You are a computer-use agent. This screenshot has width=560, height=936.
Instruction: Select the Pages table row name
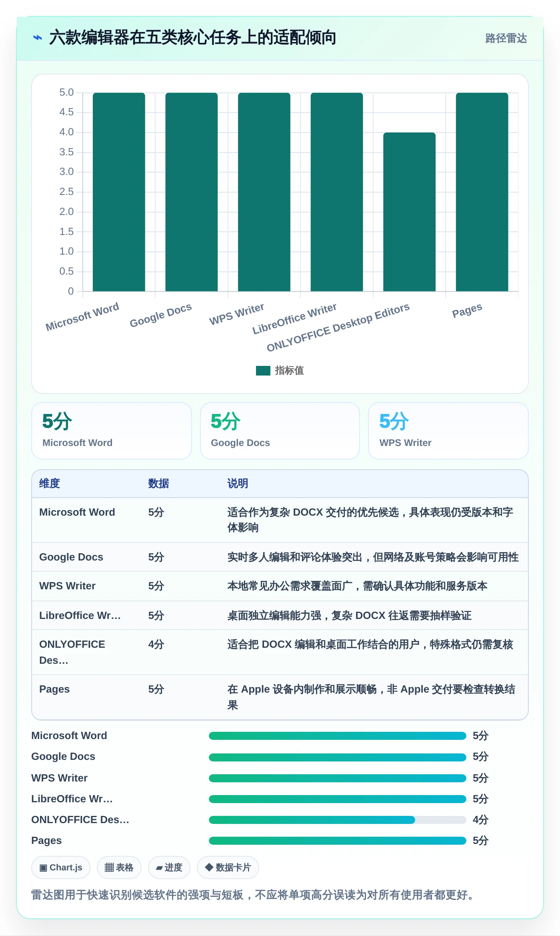pos(54,689)
